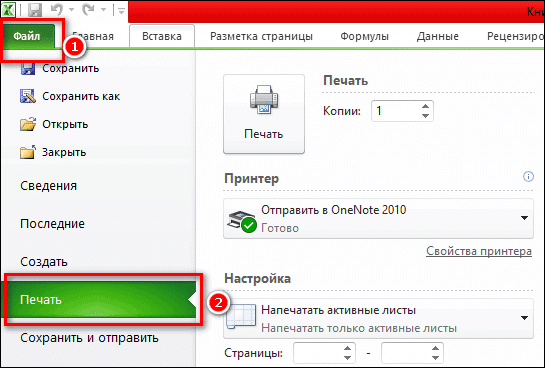Click the Настройка section heading
Viewport: 545px width, 368px height.
(x=258, y=278)
